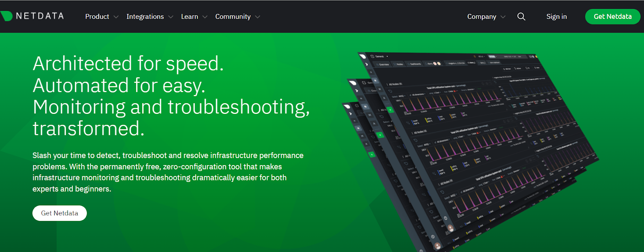This screenshot has height=252, width=644.
Task: Click the 'Monitoring and troubleshooting,' headline line
Action: click(171, 107)
